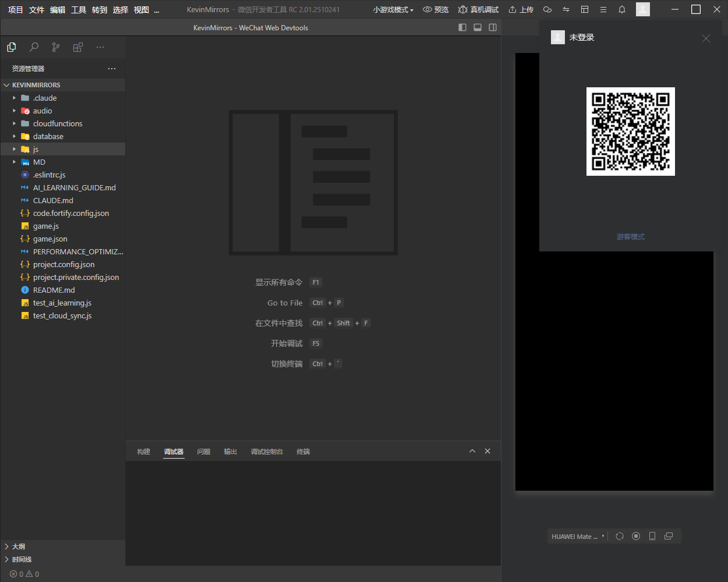728x582 pixels.
Task: Click the 上传 upload button
Action: [521, 9]
